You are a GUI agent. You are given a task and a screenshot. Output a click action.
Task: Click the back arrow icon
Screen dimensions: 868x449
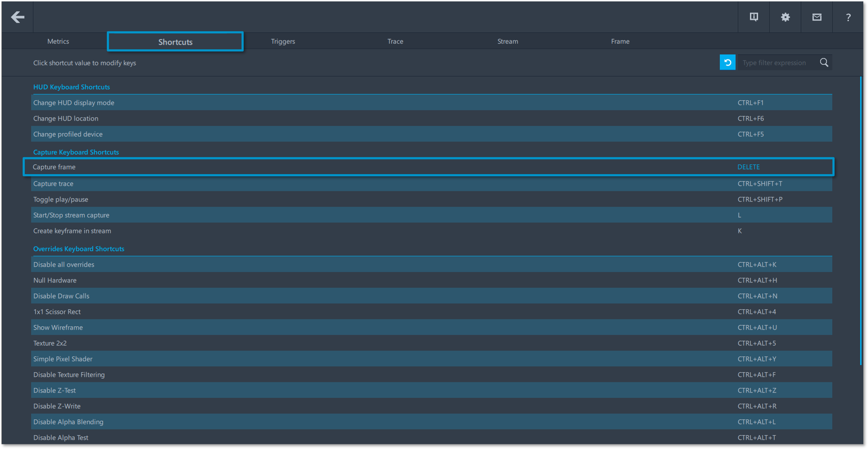pyautogui.click(x=17, y=17)
